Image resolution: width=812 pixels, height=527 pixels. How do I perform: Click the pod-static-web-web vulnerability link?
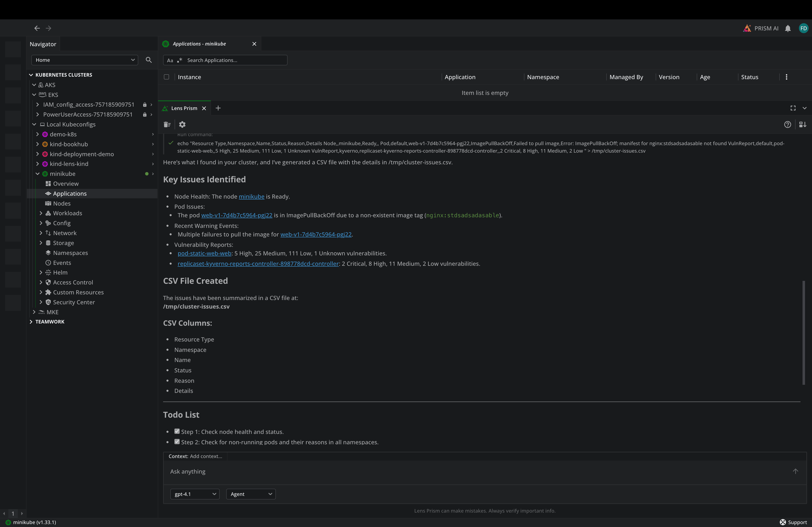pos(204,253)
